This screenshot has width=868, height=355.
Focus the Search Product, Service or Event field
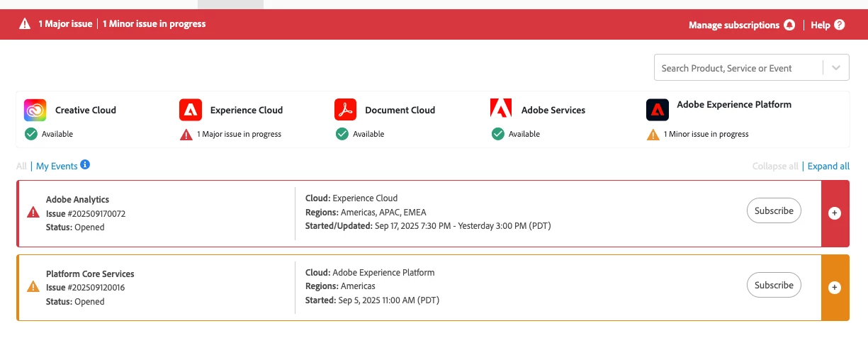[737, 68]
